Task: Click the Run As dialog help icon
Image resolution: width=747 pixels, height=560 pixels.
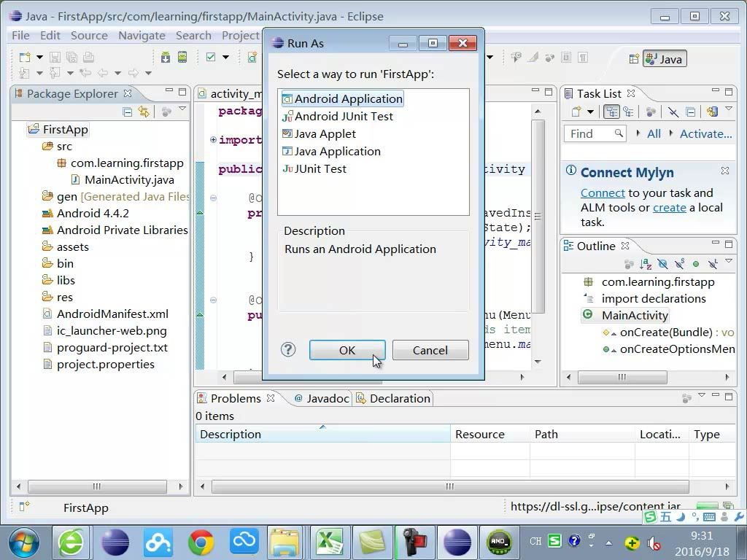Action: point(288,350)
